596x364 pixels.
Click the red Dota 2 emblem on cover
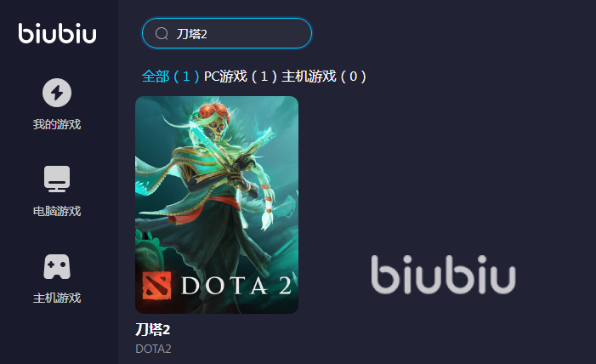156,285
